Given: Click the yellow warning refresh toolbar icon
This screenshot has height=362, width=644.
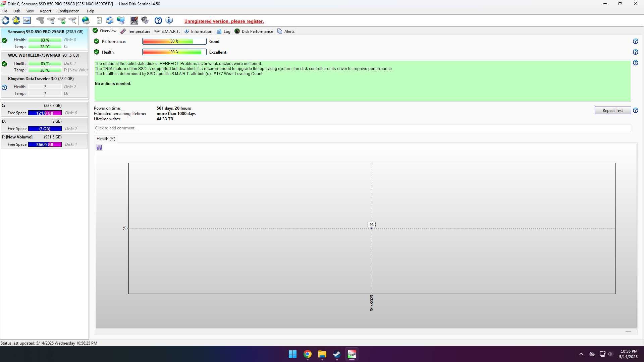Looking at the screenshot, I should click(x=16, y=21).
